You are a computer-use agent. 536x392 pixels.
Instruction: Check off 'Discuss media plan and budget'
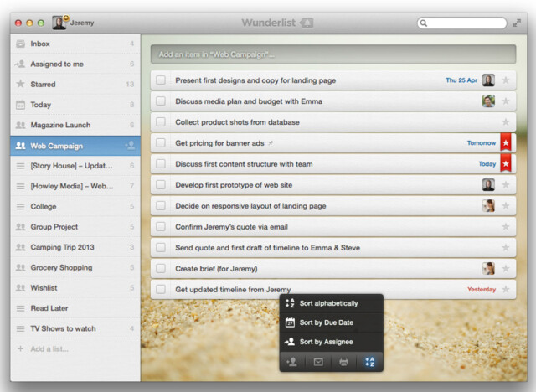pyautogui.click(x=161, y=101)
